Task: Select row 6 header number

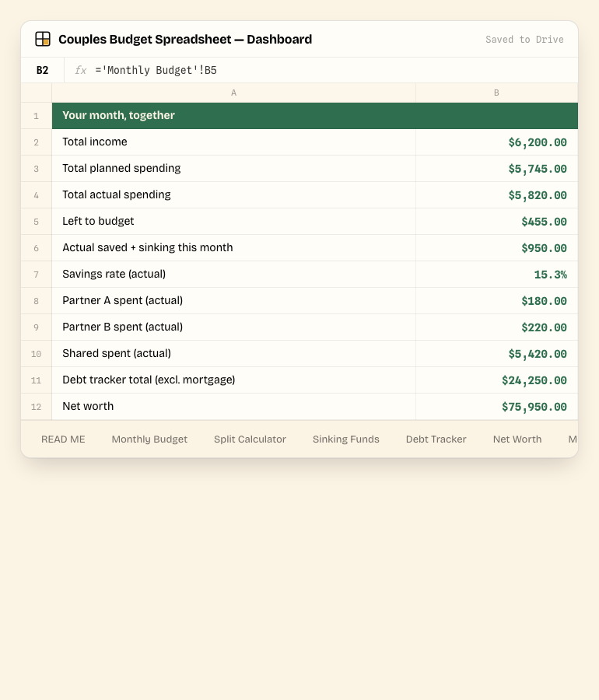Action: click(x=36, y=248)
